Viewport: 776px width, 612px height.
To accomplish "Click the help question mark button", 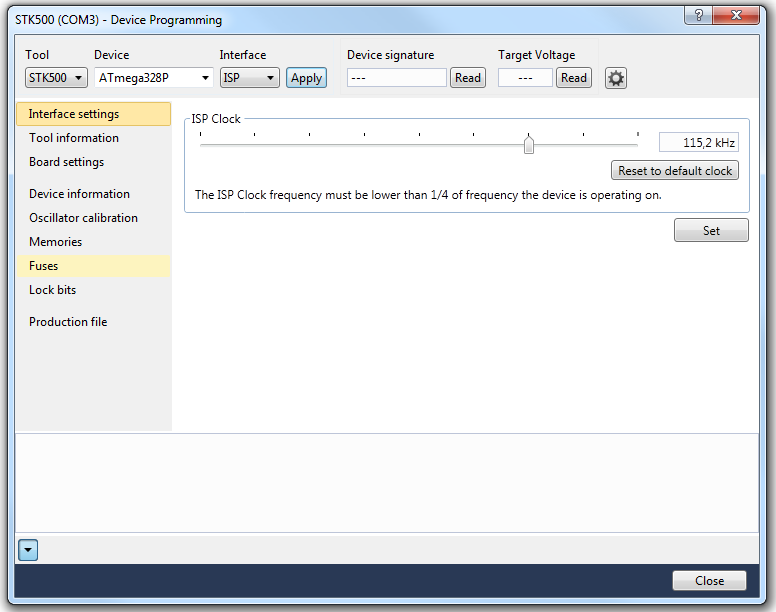I will pos(698,16).
